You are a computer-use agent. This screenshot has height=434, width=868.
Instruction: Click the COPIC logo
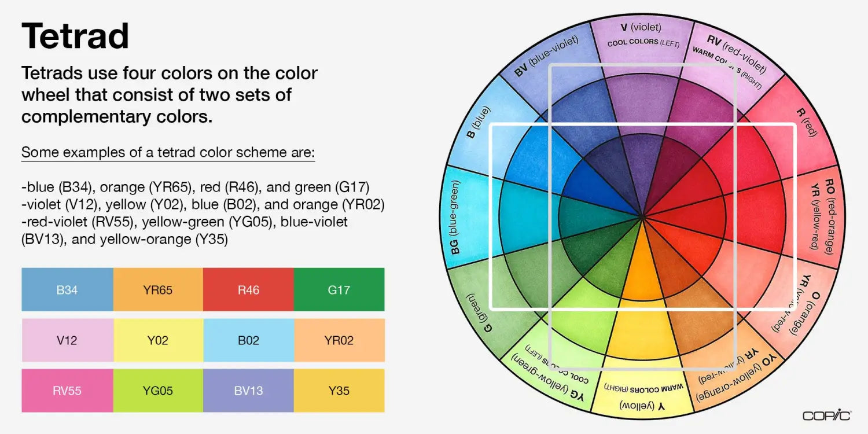pos(826,415)
